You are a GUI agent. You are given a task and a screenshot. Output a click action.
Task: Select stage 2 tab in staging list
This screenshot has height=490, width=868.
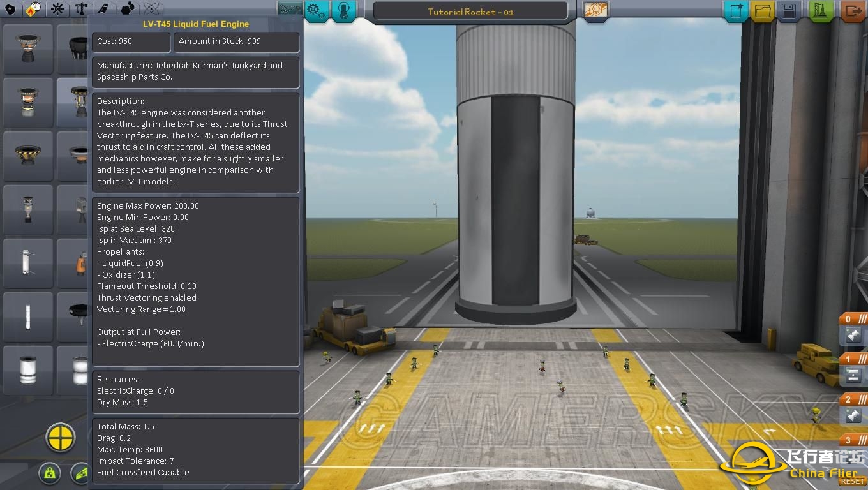(x=853, y=399)
